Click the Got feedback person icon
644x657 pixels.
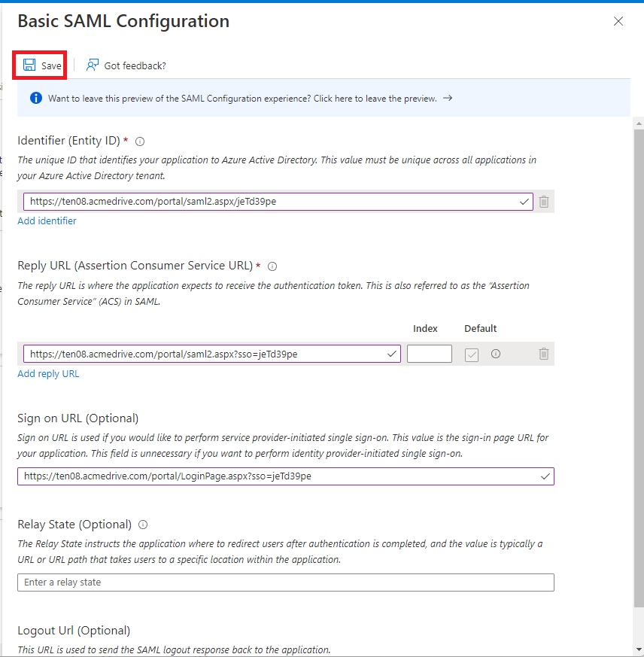93,65
